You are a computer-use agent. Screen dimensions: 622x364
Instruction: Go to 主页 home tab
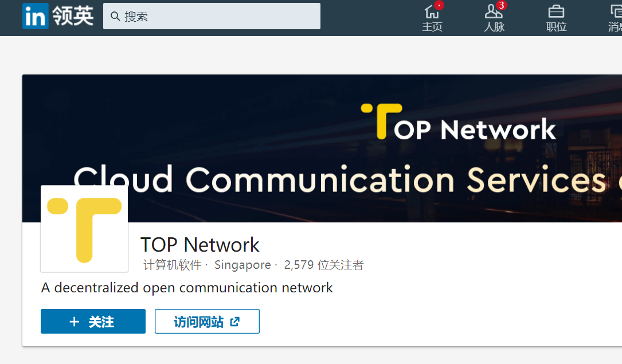(x=432, y=17)
